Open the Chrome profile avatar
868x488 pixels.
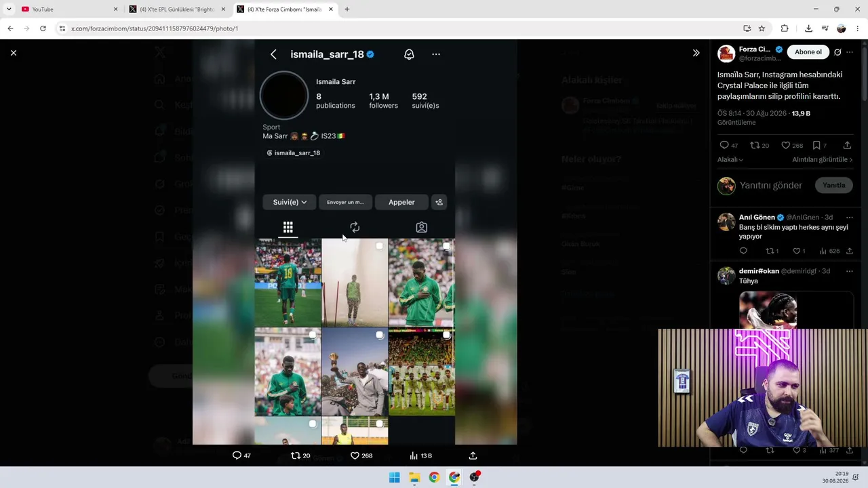(842, 28)
